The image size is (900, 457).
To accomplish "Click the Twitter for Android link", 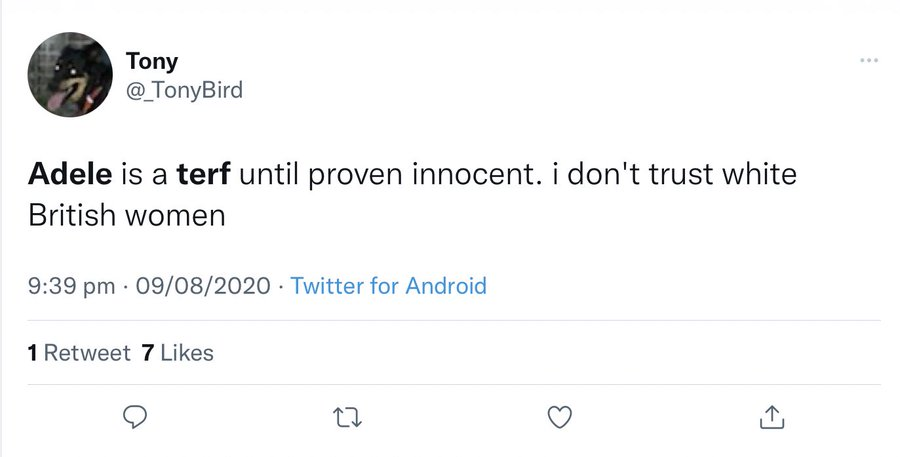I will coord(389,285).
